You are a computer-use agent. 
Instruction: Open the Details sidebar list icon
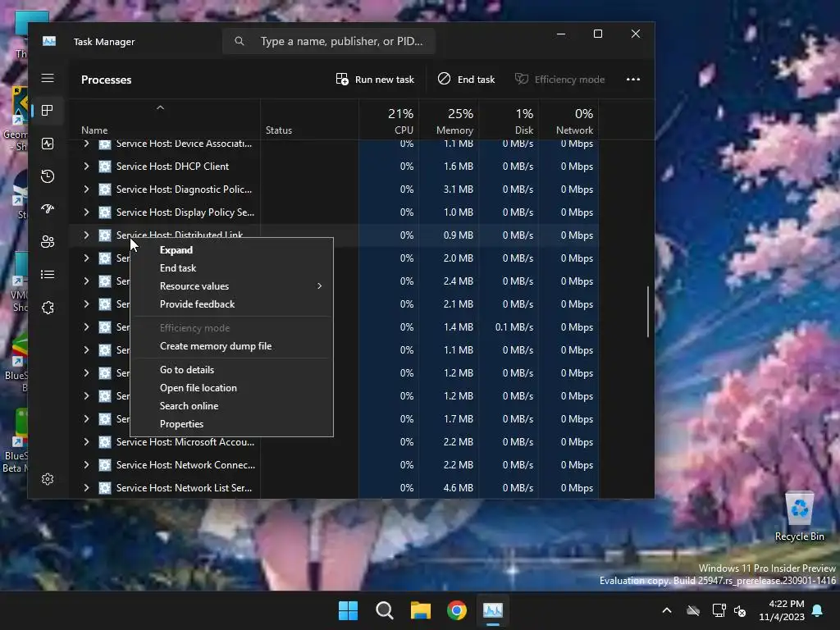click(48, 274)
